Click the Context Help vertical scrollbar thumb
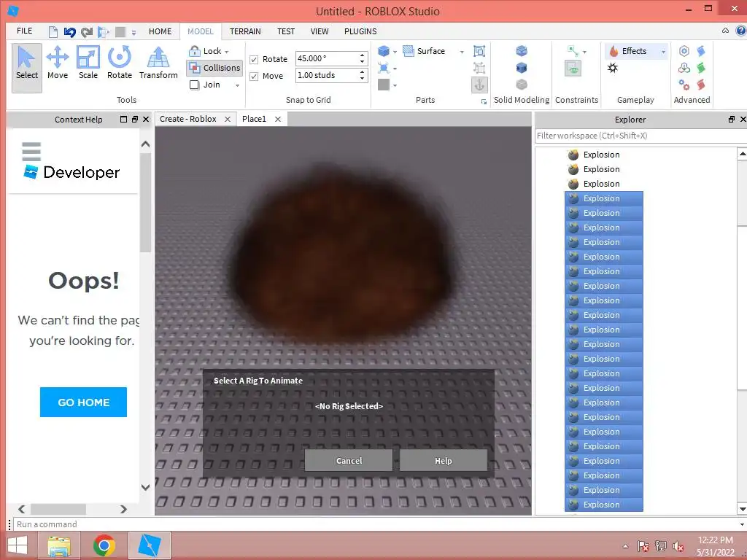The width and height of the screenshot is (747, 560). (x=145, y=203)
